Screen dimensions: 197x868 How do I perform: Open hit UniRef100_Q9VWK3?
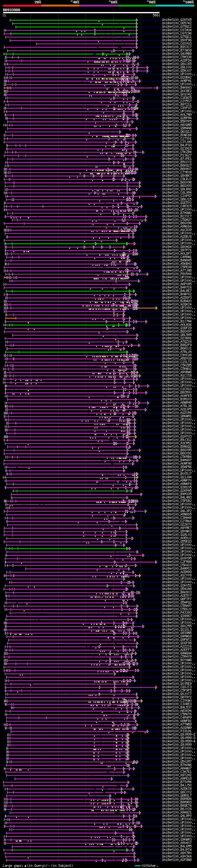(x=177, y=531)
